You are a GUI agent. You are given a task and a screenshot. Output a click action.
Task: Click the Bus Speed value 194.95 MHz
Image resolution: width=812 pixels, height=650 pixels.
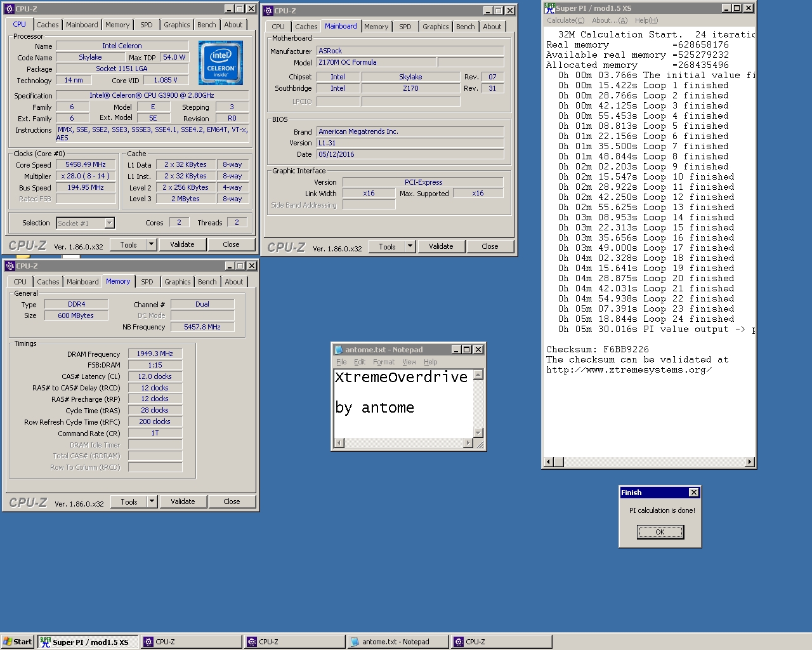86,187
